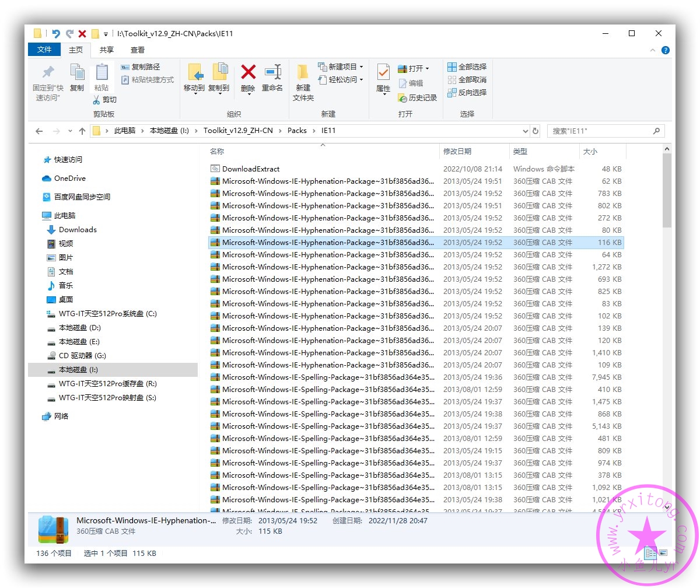Click the search magnifier icon
The height and width of the screenshot is (588, 700).
click(656, 131)
